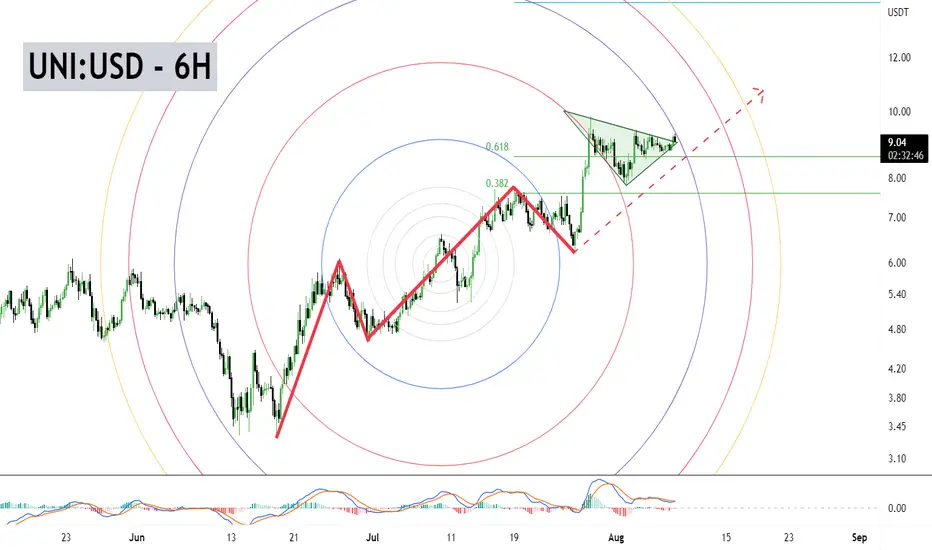
Task: Click the 3.80 price axis value
Action: point(897,398)
